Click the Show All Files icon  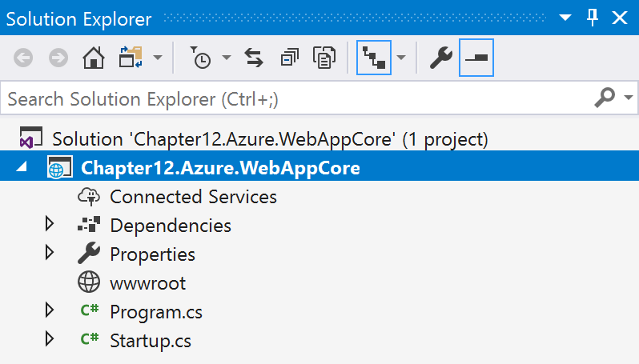[x=324, y=58]
